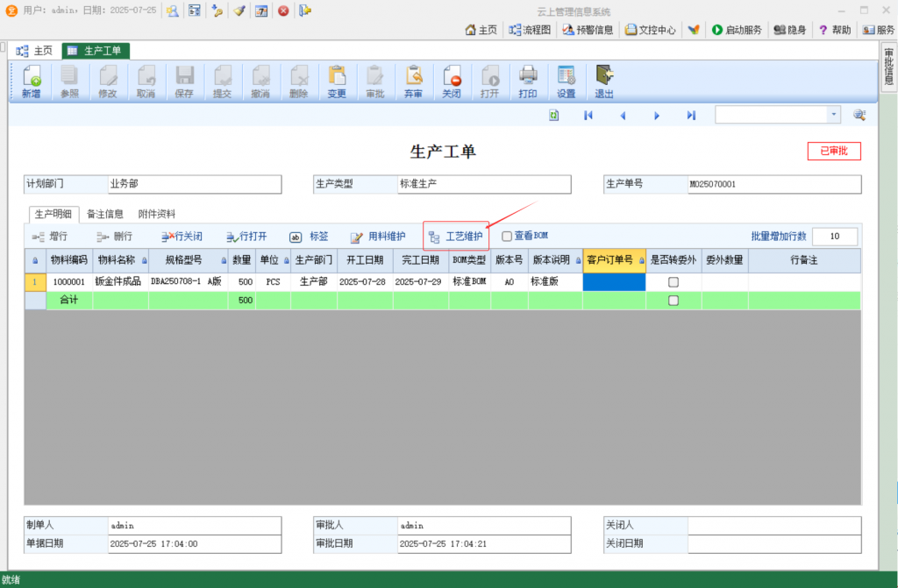Select the highlighted 客户订单号 cell in row 1
The height and width of the screenshot is (588, 898).
(x=614, y=281)
